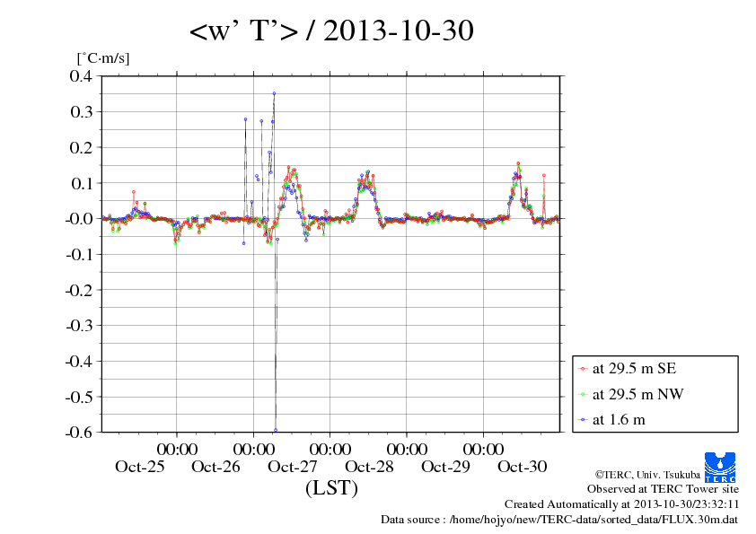The image size is (756, 534).
Task: Click the x-axis date label Oct-29
Action: point(445,467)
